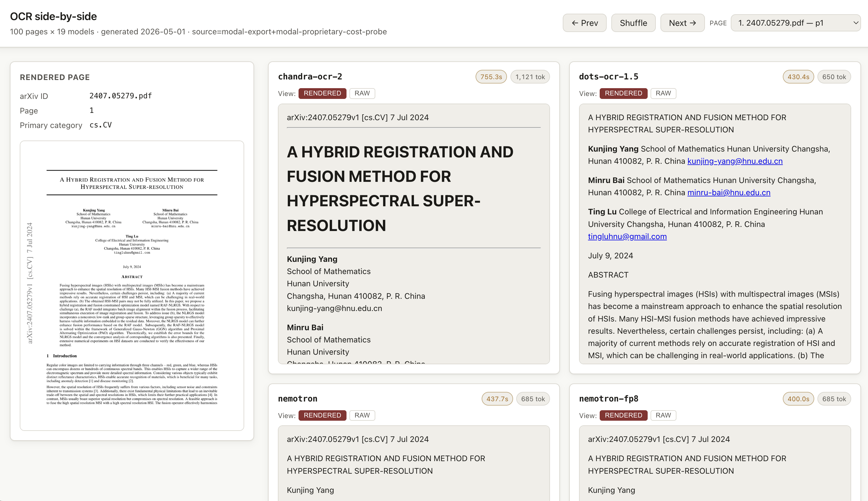Image resolution: width=868 pixels, height=501 pixels.
Task: Click the RENDERED PAGE panel heading
Action: pos(55,77)
